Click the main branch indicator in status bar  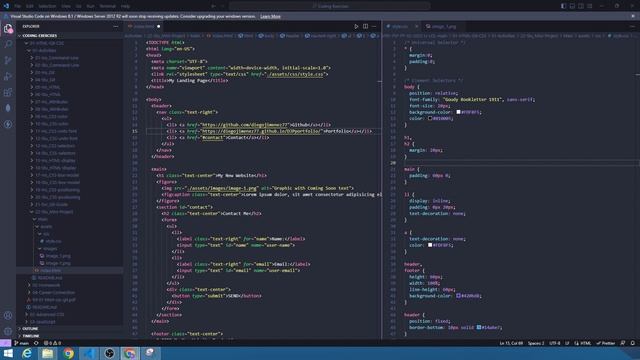pyautogui.click(x=22, y=343)
